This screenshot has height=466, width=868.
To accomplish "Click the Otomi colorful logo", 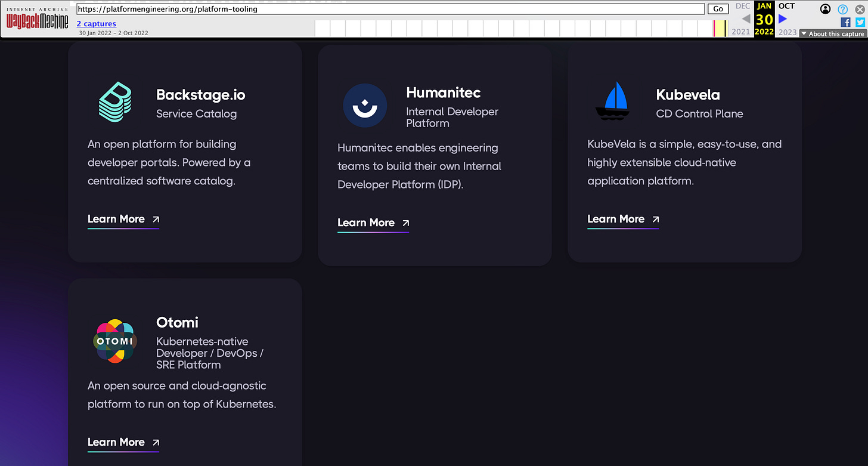I will point(115,341).
